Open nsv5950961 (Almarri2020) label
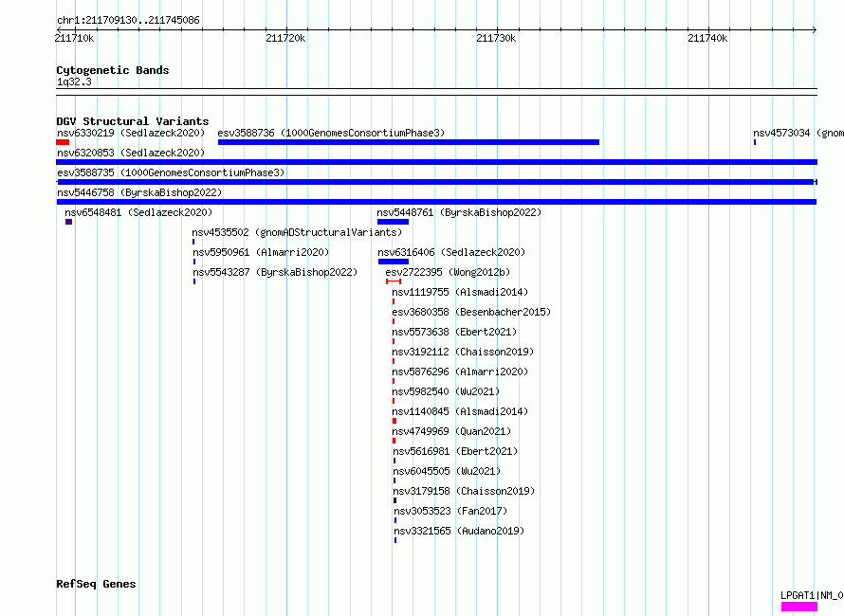 (261, 252)
